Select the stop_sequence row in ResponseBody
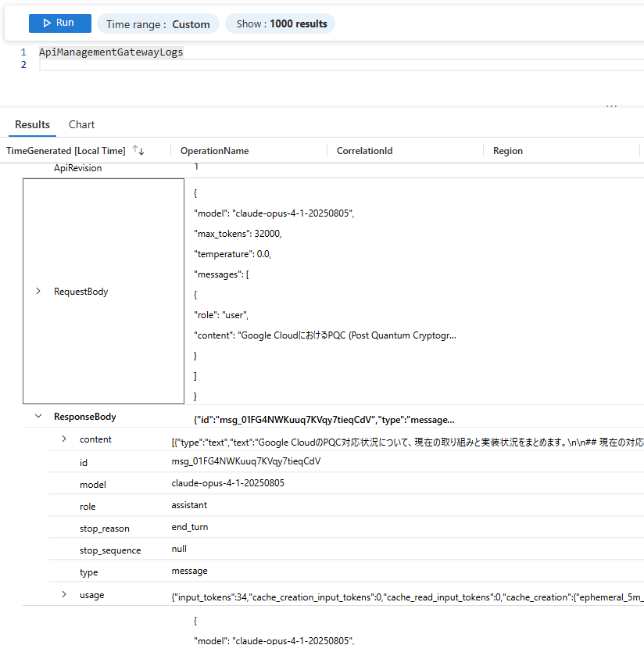This screenshot has height=645, width=644. 110,550
